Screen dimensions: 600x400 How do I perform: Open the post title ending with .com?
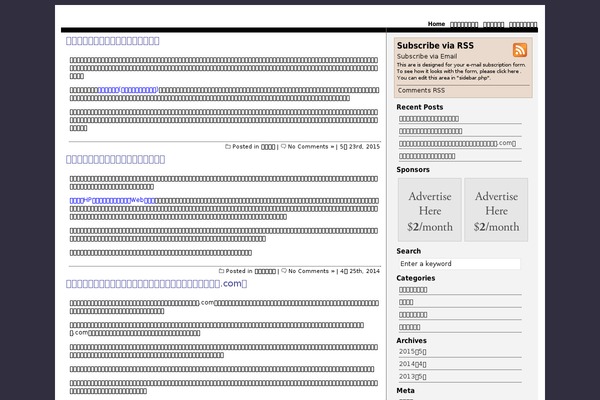click(x=157, y=284)
